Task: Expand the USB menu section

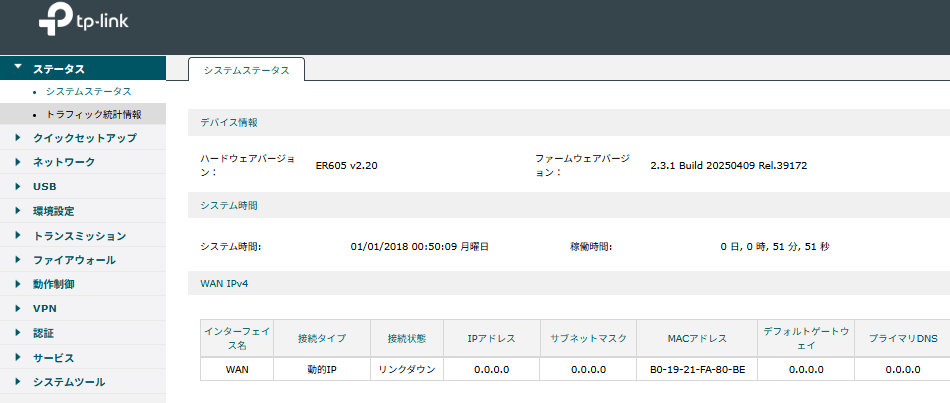Action: pyautogui.click(x=83, y=187)
